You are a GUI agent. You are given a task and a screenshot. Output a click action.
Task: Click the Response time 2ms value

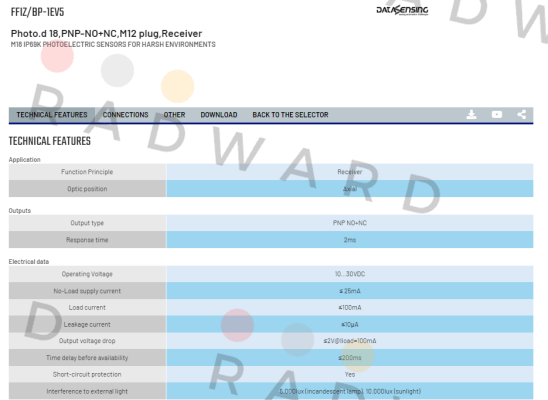349,240
